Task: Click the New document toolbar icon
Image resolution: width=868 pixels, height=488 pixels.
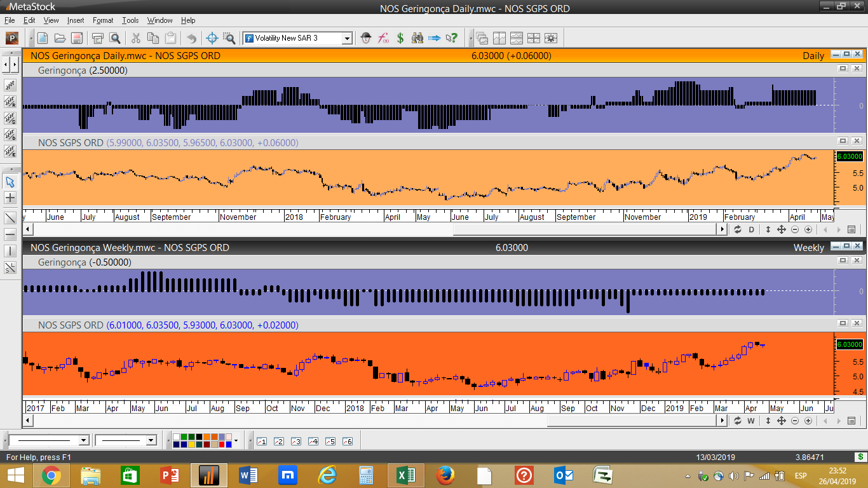Action: [x=43, y=38]
